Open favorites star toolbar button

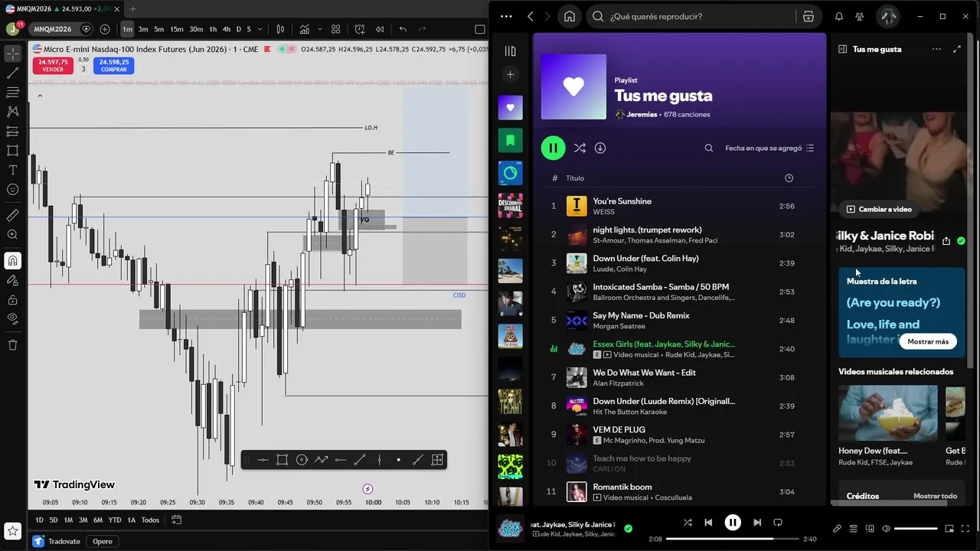12,530
